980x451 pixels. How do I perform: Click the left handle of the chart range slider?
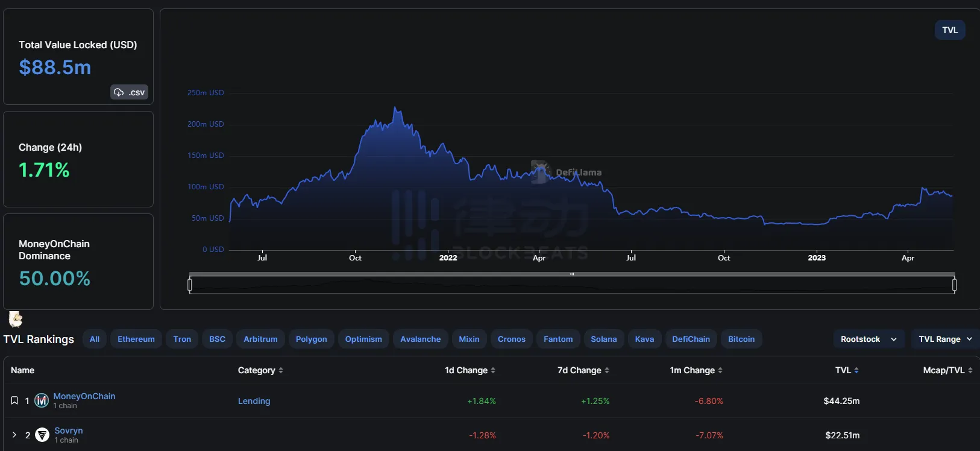click(190, 285)
